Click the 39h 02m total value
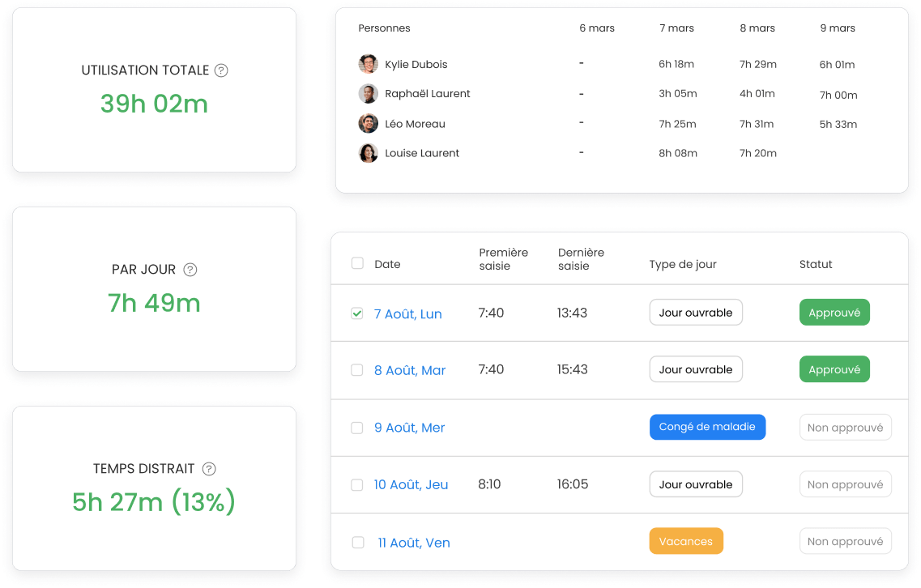Viewport: 921px width, 588px height. (154, 104)
